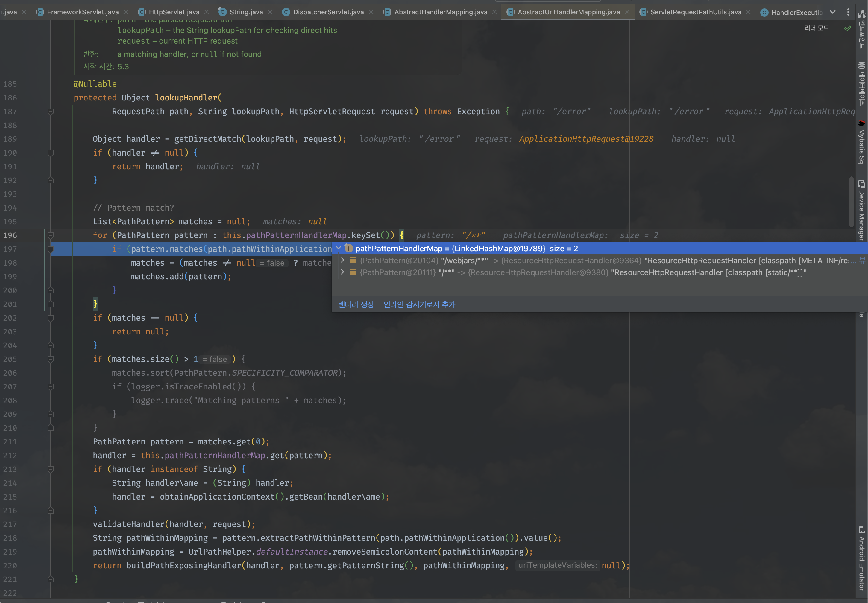
Task: Open the editor tabs kebab menu
Action: pyautogui.click(x=848, y=12)
